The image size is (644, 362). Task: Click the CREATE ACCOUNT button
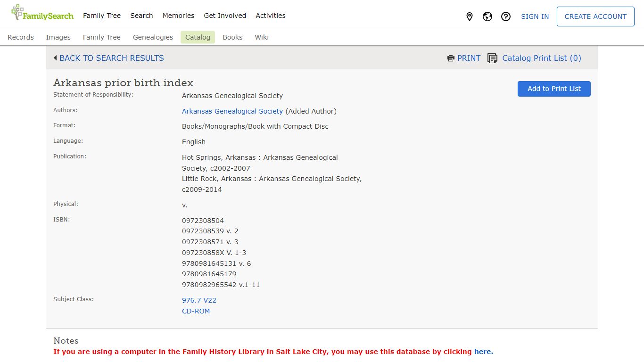[x=595, y=16]
